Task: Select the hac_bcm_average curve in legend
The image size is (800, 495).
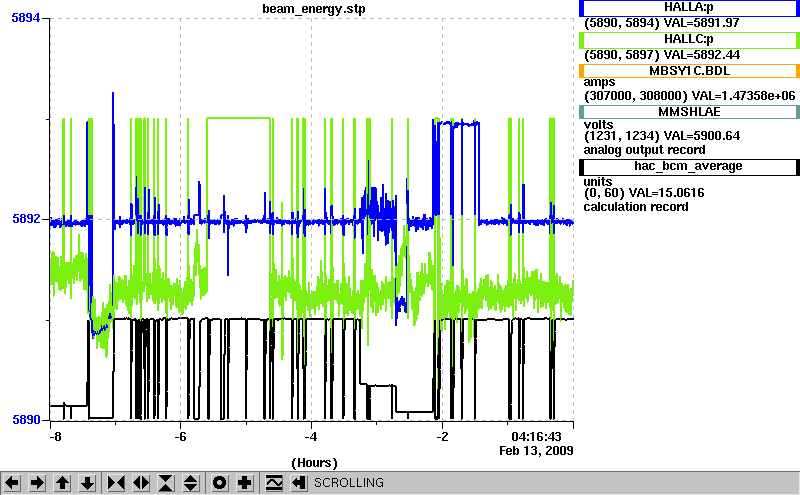Action: 689,167
